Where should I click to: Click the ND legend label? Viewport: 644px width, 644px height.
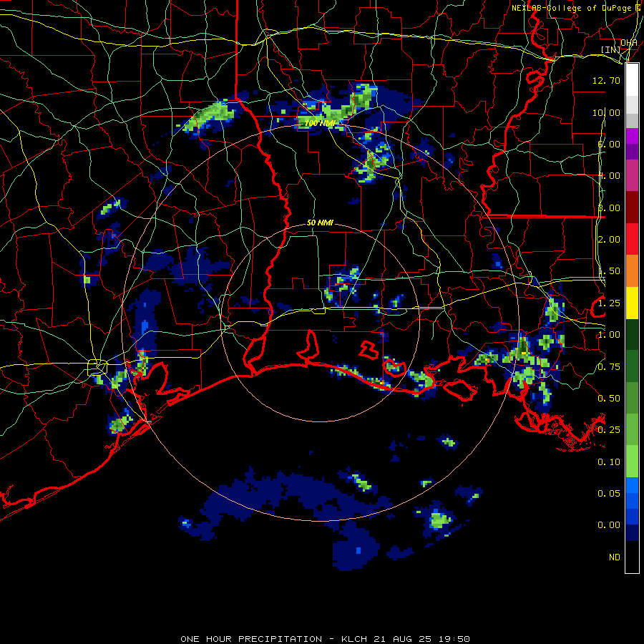click(x=615, y=557)
